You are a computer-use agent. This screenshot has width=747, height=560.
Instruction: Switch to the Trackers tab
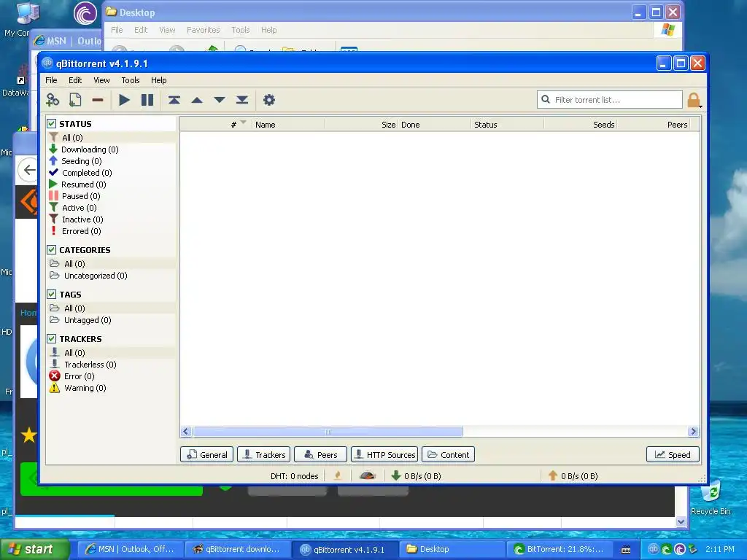click(x=263, y=454)
